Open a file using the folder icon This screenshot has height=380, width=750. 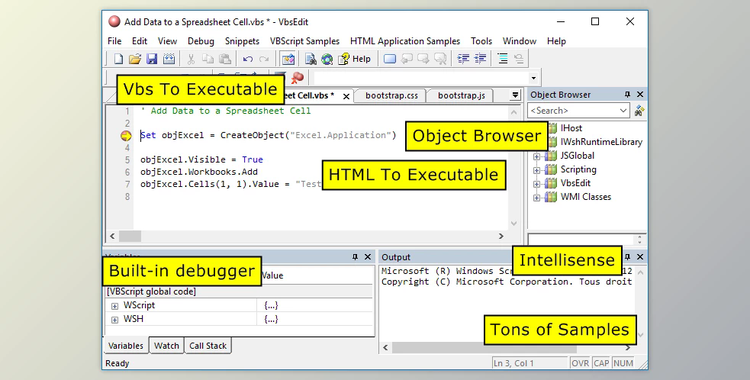point(135,59)
